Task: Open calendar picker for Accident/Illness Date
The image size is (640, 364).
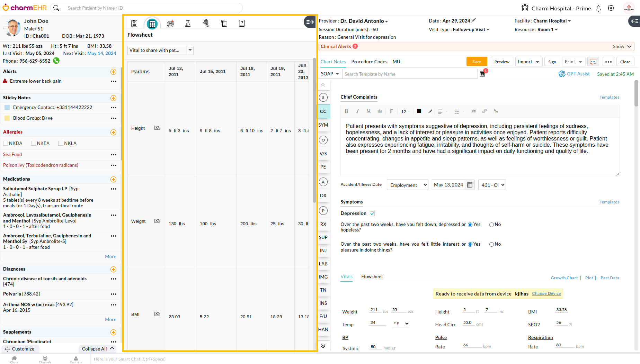Action: pyautogui.click(x=470, y=185)
